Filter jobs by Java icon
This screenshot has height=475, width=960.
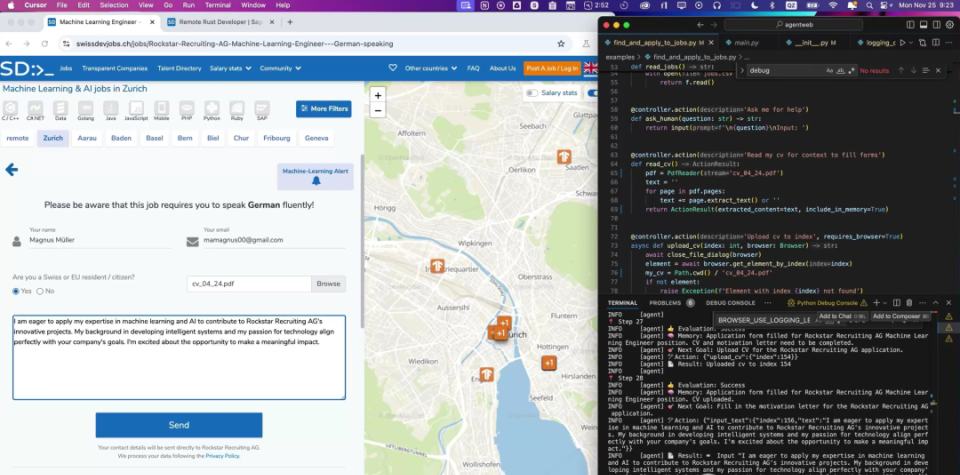pos(111,110)
